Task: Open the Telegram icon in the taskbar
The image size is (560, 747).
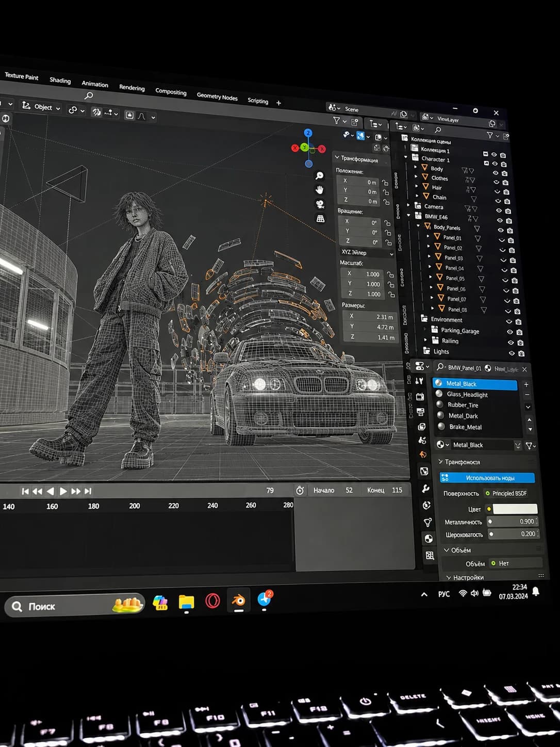Action: coord(264,599)
